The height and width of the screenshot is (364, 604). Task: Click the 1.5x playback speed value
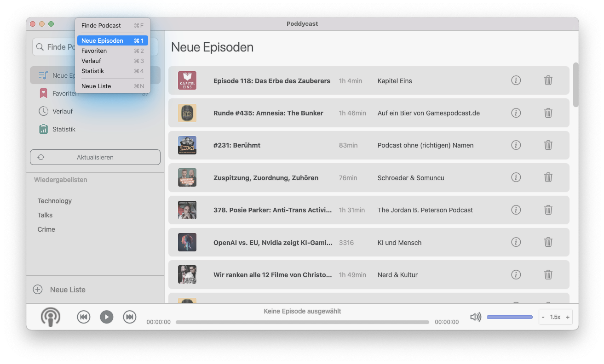point(555,317)
